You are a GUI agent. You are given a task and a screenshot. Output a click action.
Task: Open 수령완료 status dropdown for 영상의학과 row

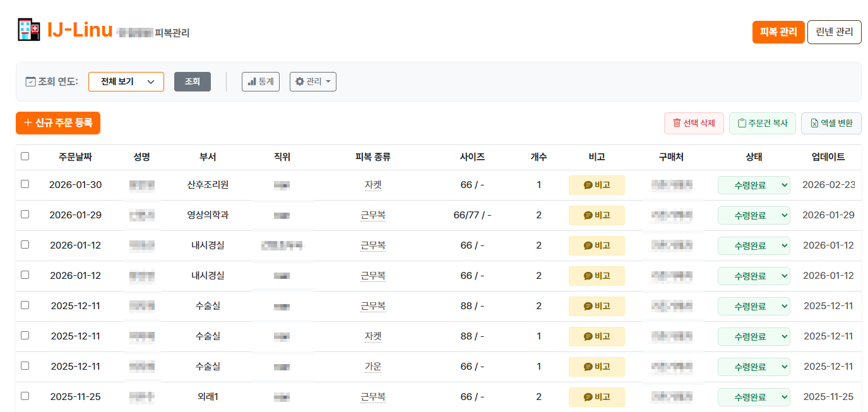[x=754, y=215]
